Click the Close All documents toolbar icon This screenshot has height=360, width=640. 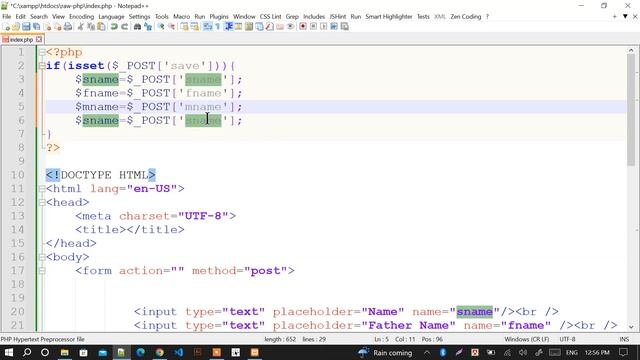(x=58, y=27)
